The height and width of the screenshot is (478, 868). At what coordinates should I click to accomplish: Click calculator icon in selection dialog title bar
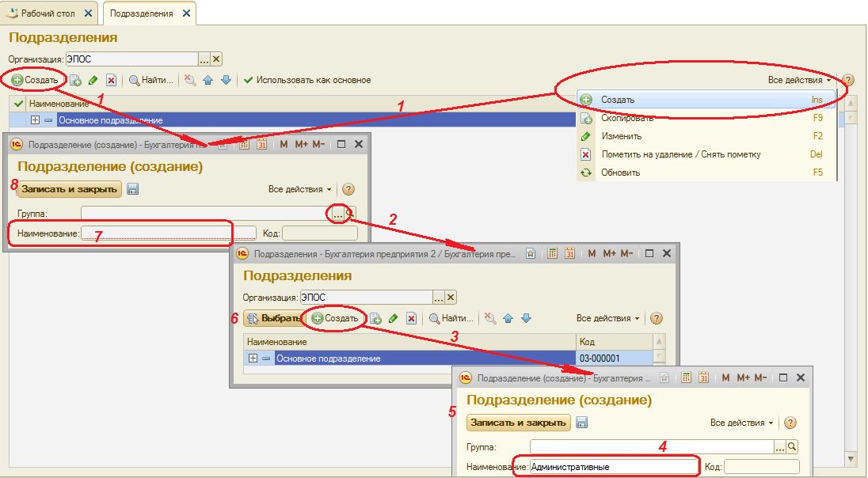coord(552,253)
